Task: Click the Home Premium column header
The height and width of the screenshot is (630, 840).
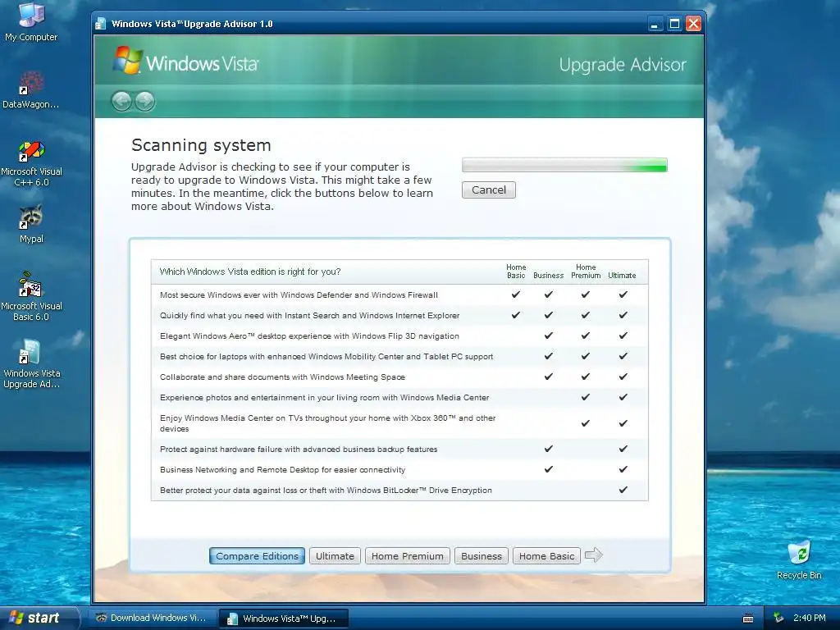Action: coord(586,271)
